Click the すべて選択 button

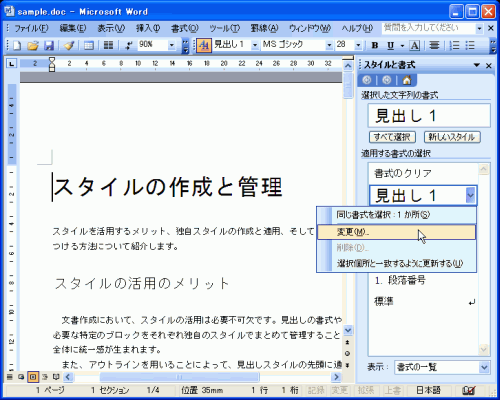pos(392,137)
